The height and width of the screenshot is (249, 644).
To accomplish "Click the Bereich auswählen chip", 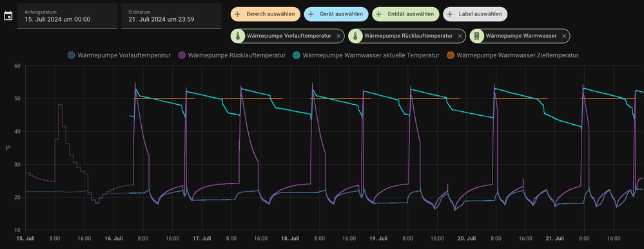I will pos(266,14).
